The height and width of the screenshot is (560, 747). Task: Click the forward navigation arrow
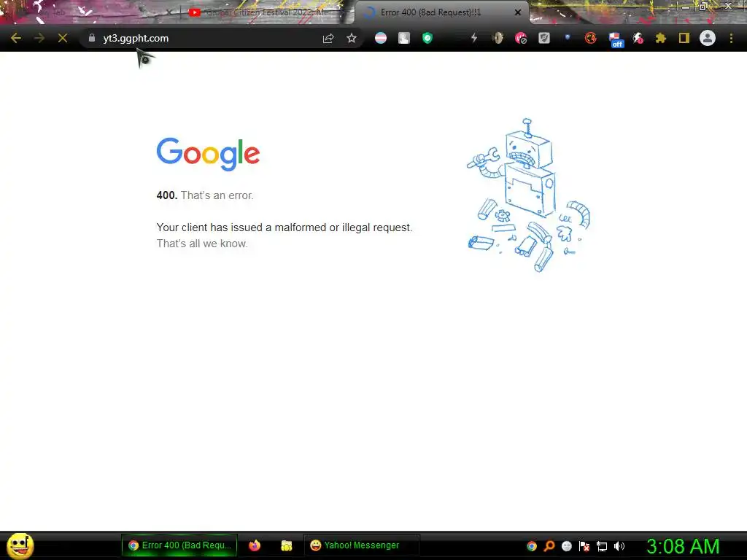click(x=39, y=38)
